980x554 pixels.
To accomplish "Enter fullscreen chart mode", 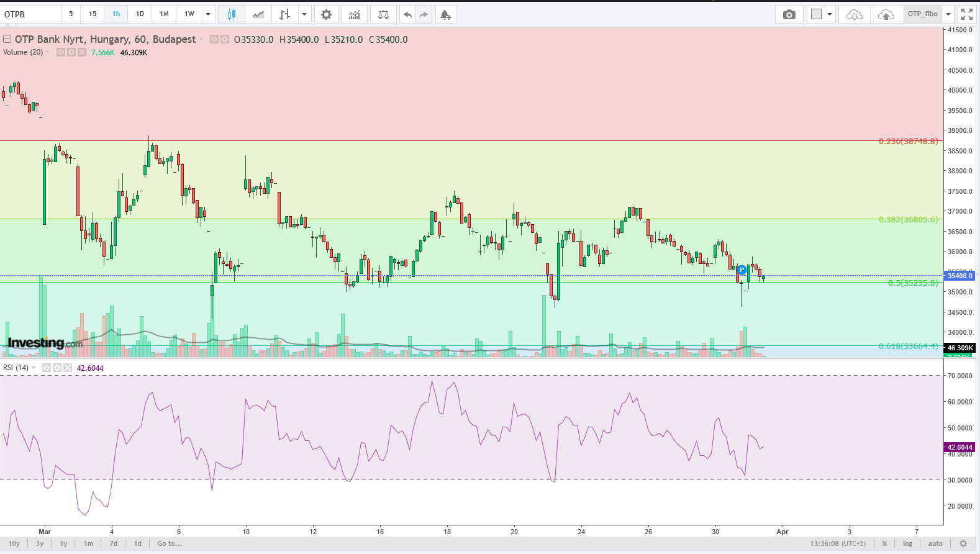I will point(966,14).
